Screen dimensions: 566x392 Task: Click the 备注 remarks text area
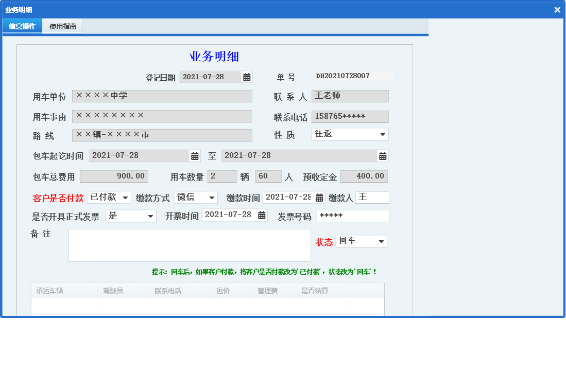(190, 244)
